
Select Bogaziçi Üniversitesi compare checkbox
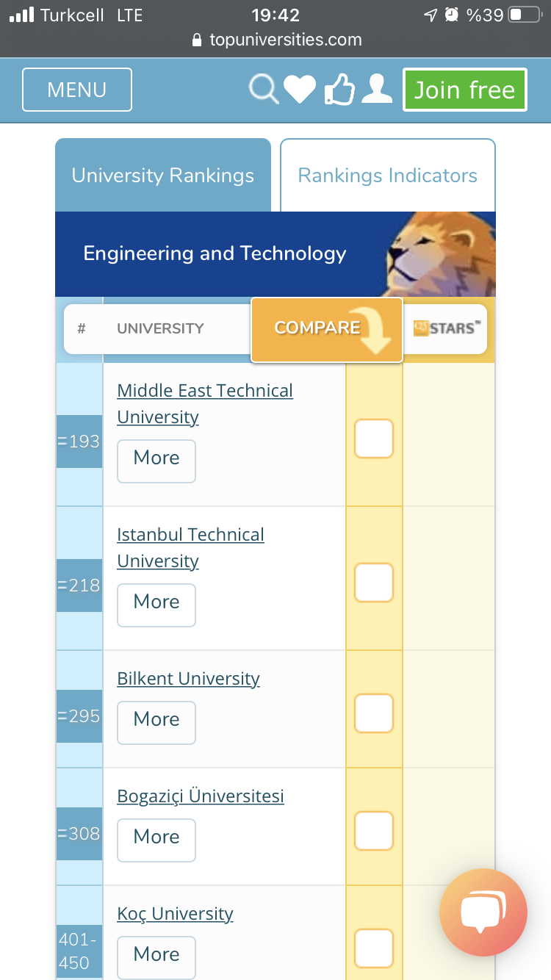374,831
